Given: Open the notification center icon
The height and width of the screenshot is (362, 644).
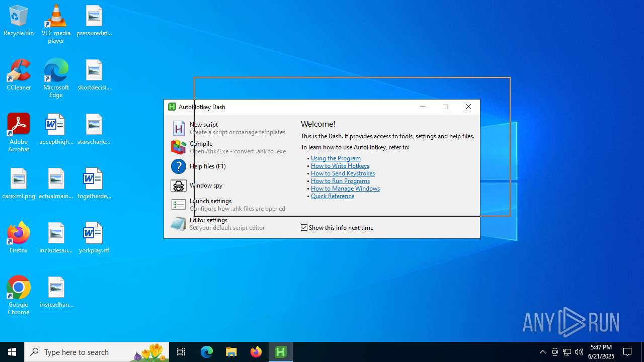Looking at the screenshot, I should click(627, 352).
